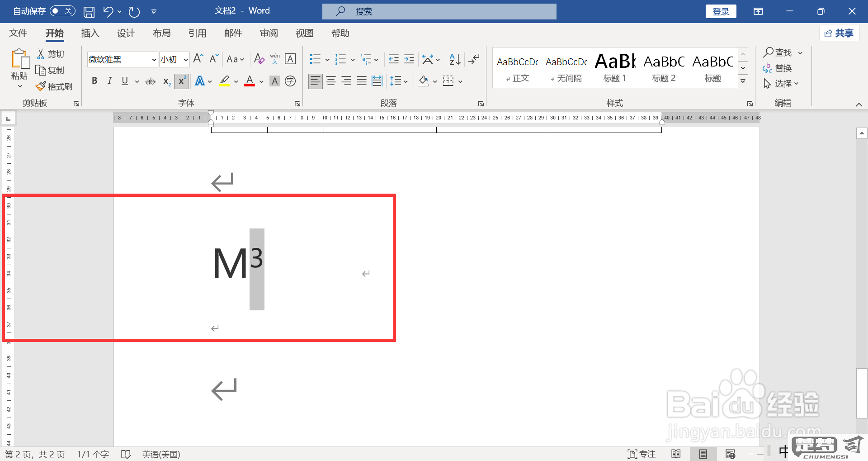Open font size dropdown 小初
Image resolution: width=868 pixels, height=461 pixels.
tap(186, 60)
